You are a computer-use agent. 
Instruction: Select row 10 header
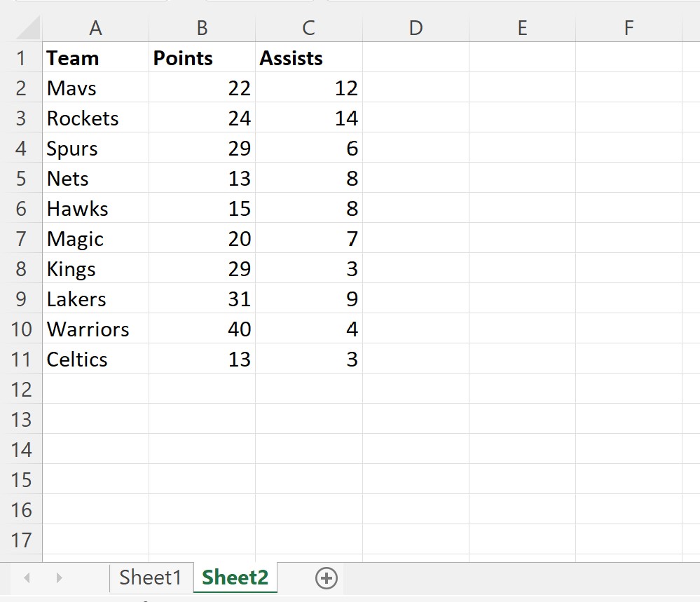pyautogui.click(x=21, y=329)
